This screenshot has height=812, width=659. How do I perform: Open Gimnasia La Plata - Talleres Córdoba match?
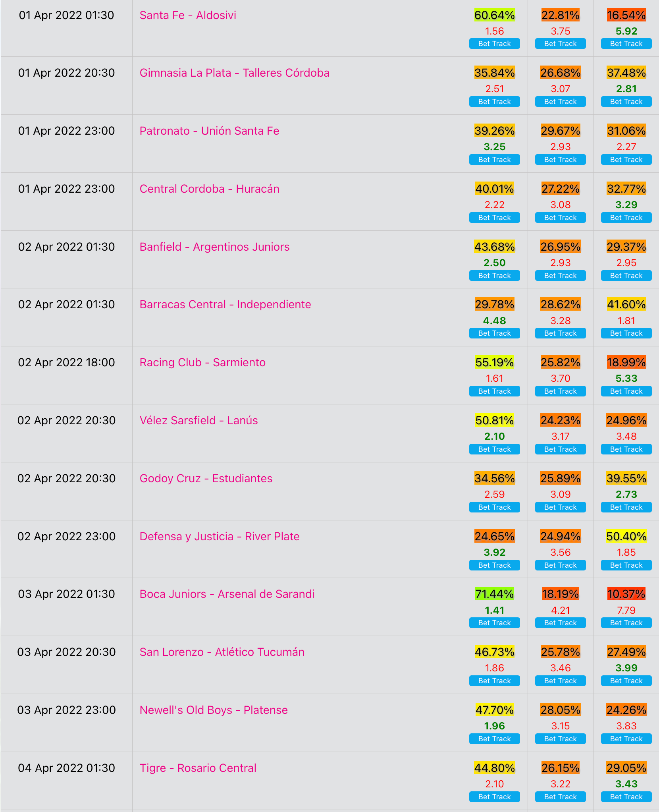click(235, 73)
